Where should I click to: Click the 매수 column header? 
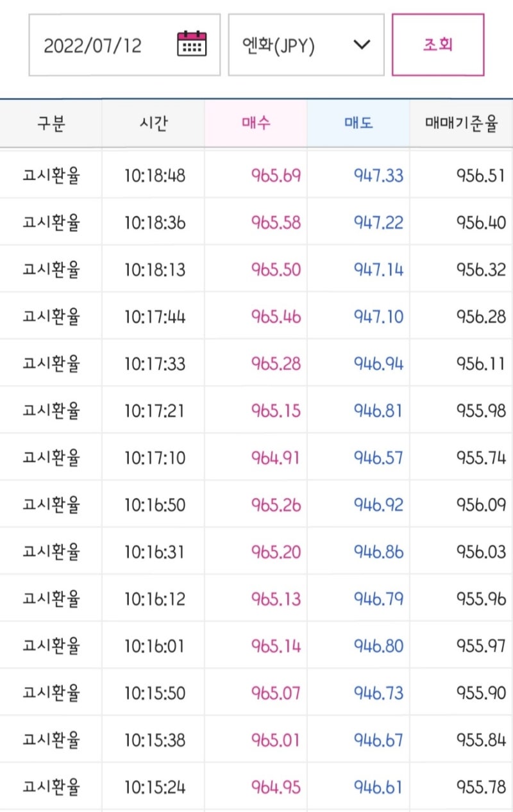click(256, 124)
